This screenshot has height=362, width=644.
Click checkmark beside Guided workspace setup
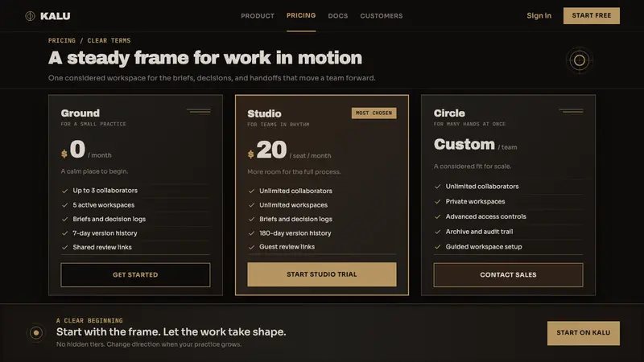(x=437, y=247)
